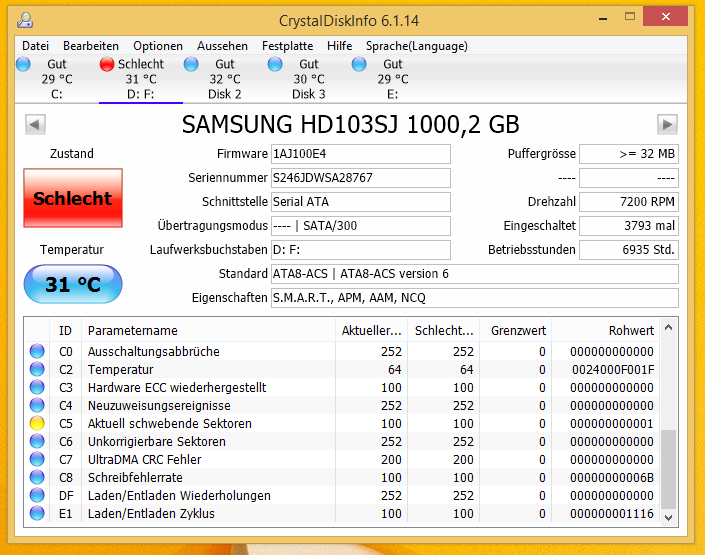Click the status icon of Laden/Entladen Zyklus
705x555 pixels.
click(37, 513)
